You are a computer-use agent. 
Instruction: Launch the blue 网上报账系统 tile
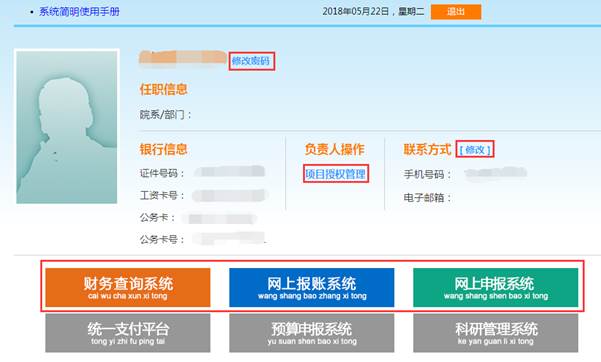[x=312, y=287]
